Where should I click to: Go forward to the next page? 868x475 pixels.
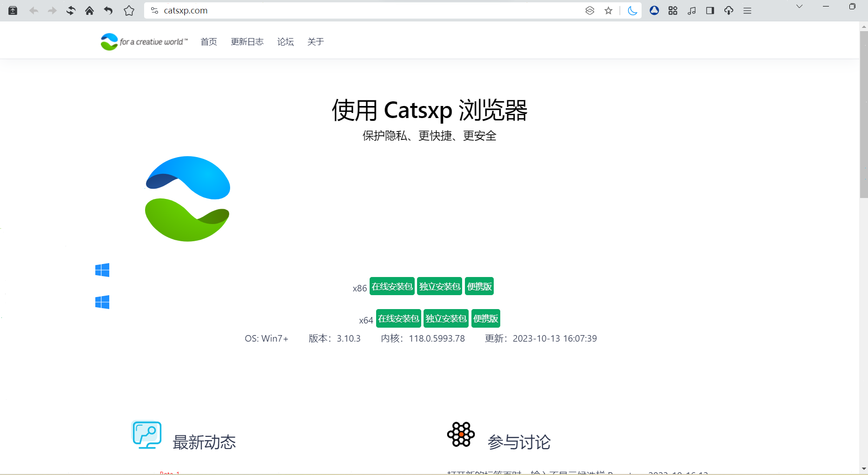point(52,11)
